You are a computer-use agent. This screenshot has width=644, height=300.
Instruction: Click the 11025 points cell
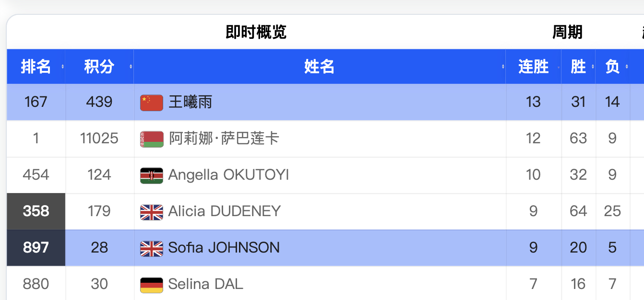pyautogui.click(x=99, y=138)
